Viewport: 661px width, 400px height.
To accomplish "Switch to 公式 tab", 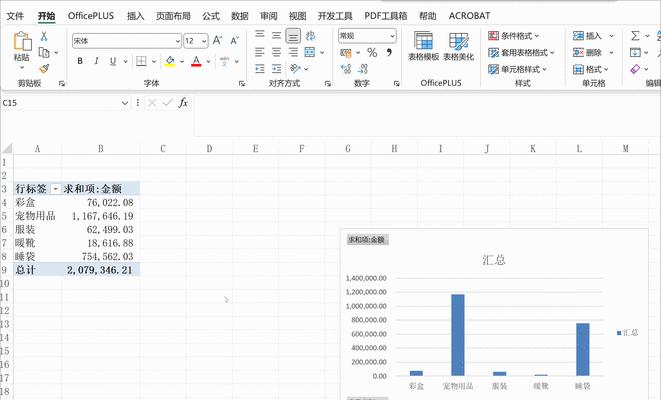I will click(x=211, y=16).
